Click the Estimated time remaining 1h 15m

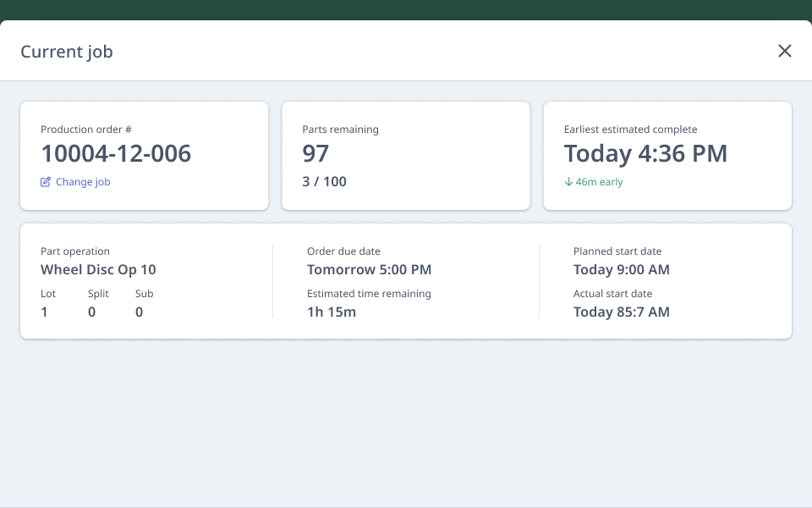pyautogui.click(x=330, y=312)
